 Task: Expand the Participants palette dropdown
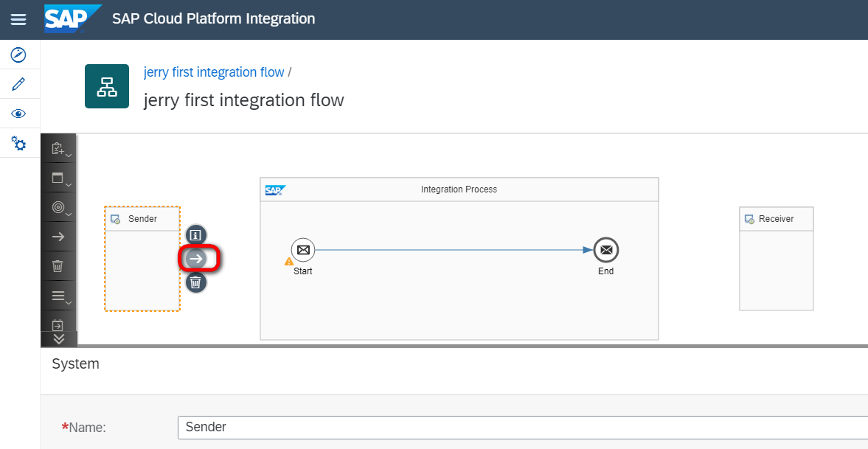[59, 149]
